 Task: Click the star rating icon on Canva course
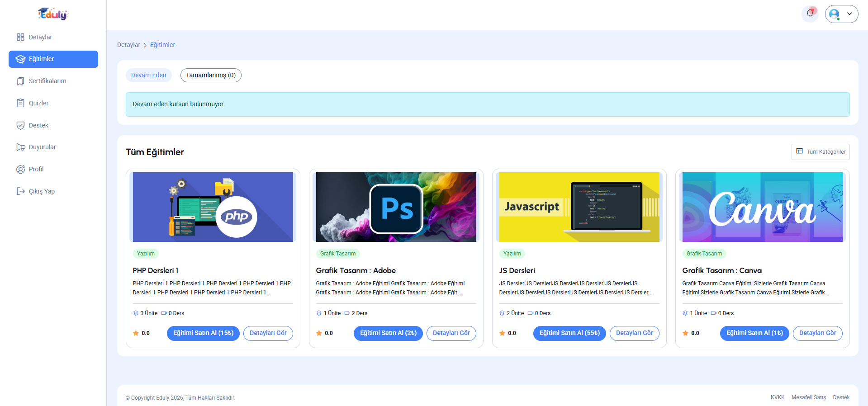[685, 333]
